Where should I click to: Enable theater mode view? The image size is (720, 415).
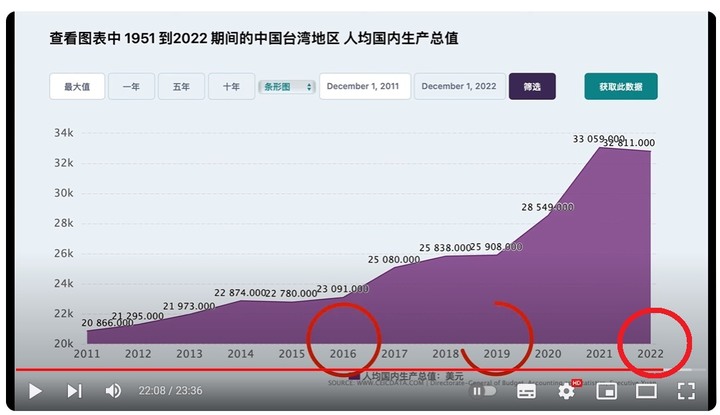point(646,391)
